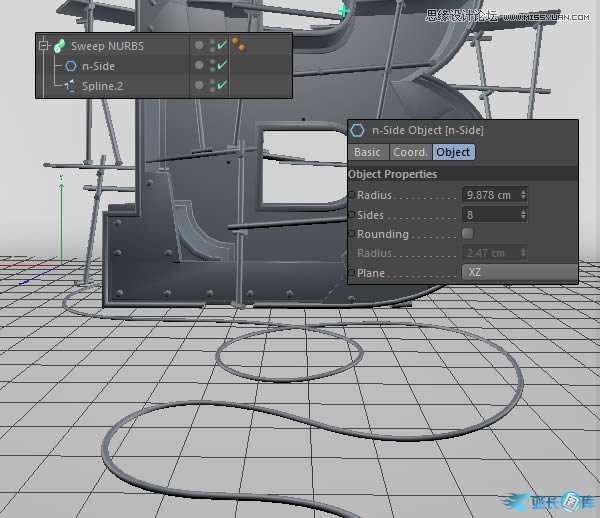Disable the n-Side object green checkmark
600x518 pixels.
point(222,66)
